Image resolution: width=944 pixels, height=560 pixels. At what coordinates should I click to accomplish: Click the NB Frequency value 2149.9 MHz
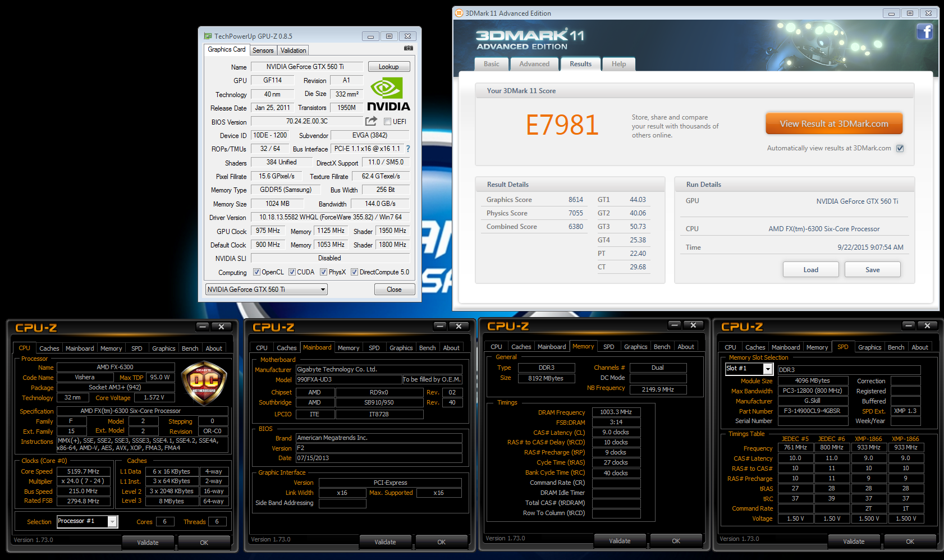pos(658,389)
